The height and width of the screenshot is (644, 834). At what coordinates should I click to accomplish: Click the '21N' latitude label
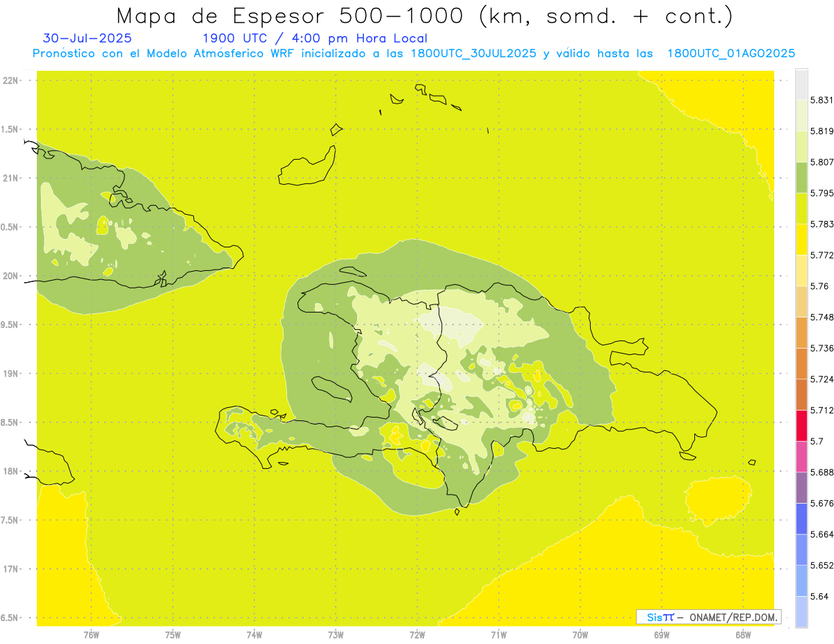click(11, 179)
